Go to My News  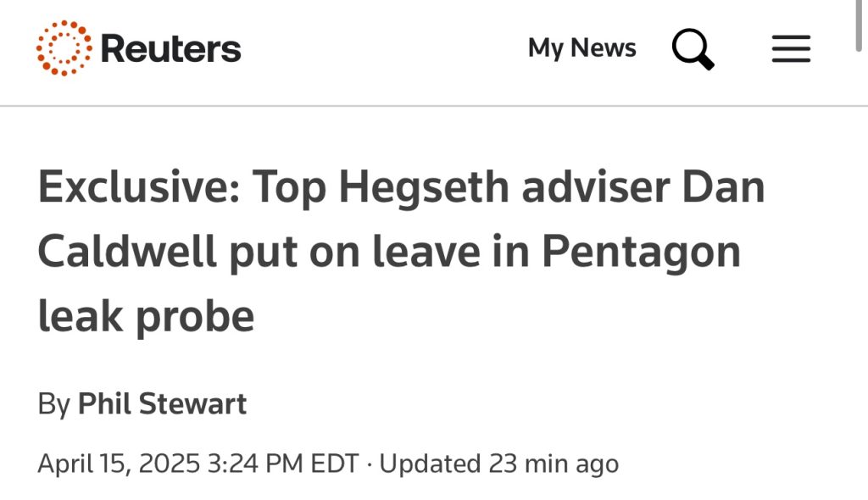581,48
